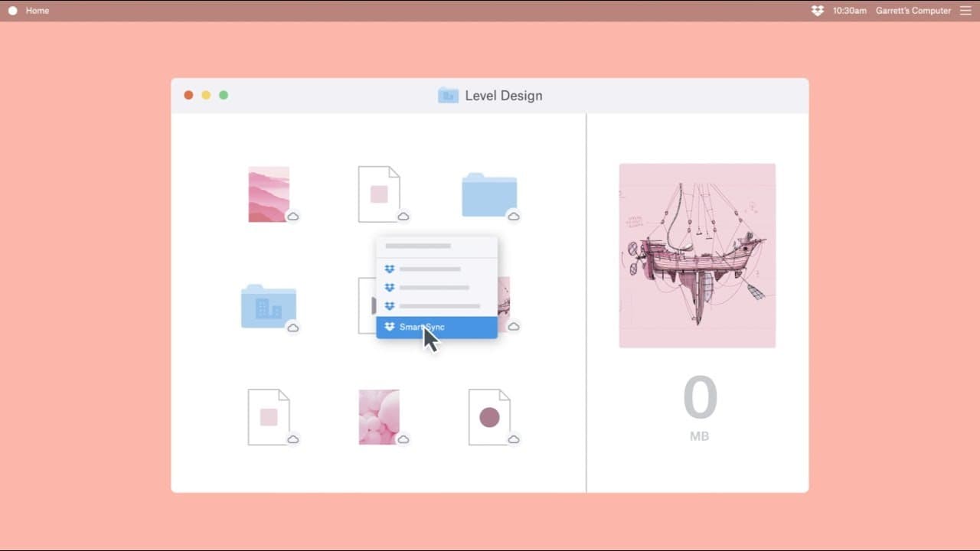Click cloud badge on bottom-left square document

coord(292,439)
